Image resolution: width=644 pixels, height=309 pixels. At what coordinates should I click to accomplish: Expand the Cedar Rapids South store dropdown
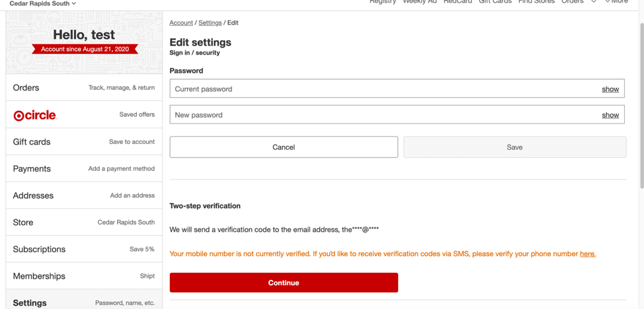pos(43,3)
